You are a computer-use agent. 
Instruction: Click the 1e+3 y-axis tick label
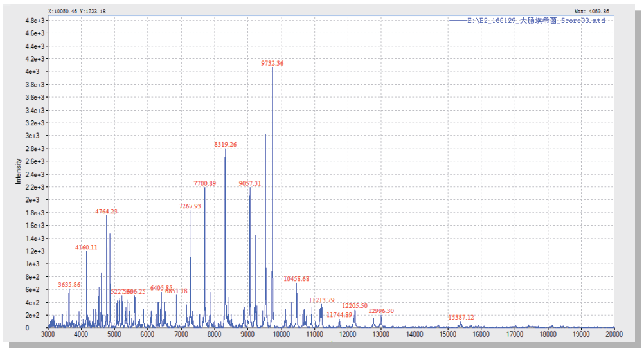click(x=32, y=264)
